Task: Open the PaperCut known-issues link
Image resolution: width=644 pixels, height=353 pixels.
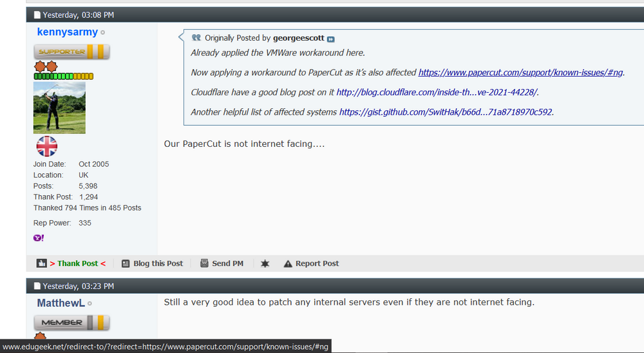Action: point(521,72)
